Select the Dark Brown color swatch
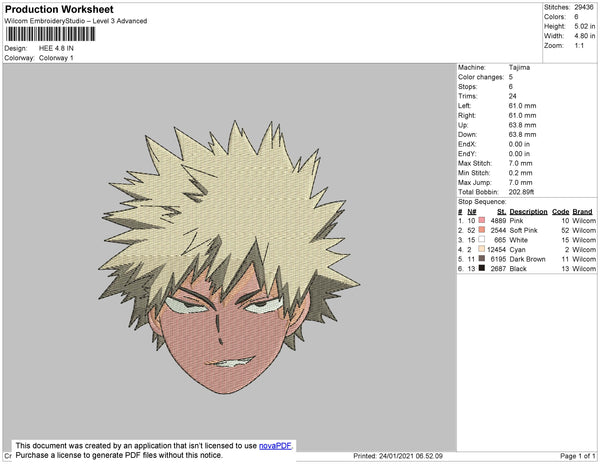Viewport: 600px width, 464px height. [482, 259]
